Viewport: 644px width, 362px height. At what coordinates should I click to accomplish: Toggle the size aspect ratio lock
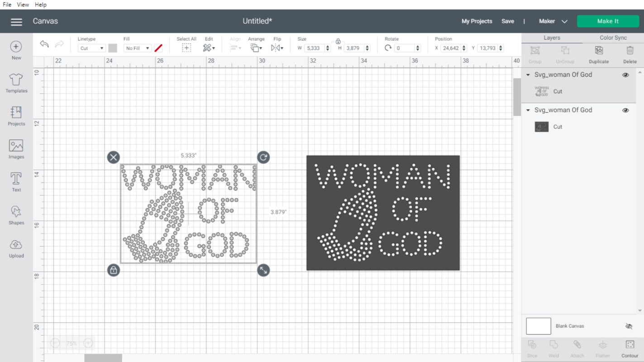tap(338, 40)
